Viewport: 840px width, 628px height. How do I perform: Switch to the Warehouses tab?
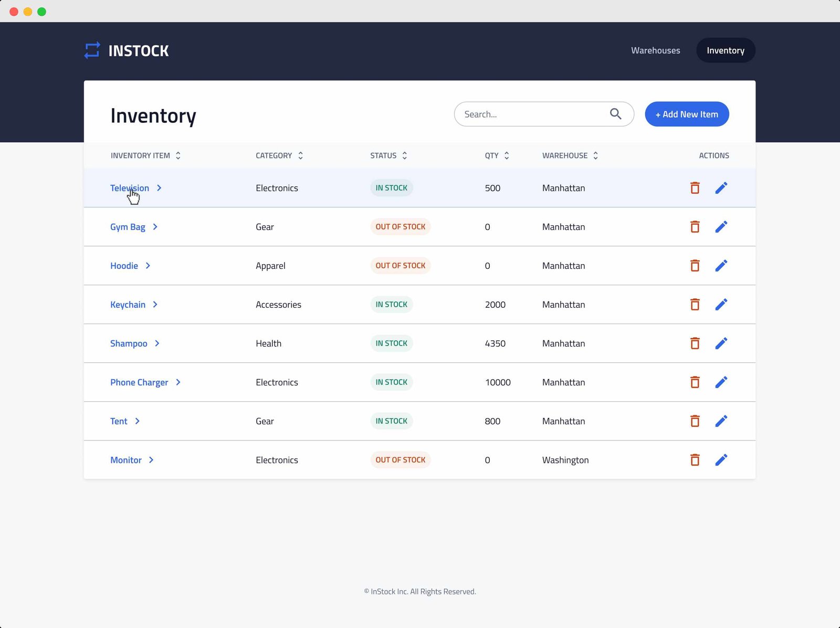pyautogui.click(x=655, y=50)
